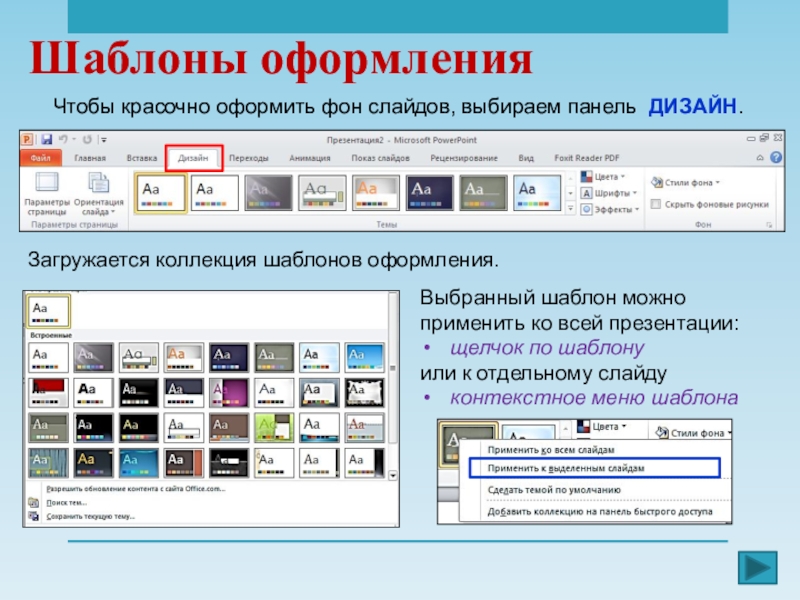Open the Фон group dialog launcher icon
This screenshot has width=800, height=600.
coord(769,225)
